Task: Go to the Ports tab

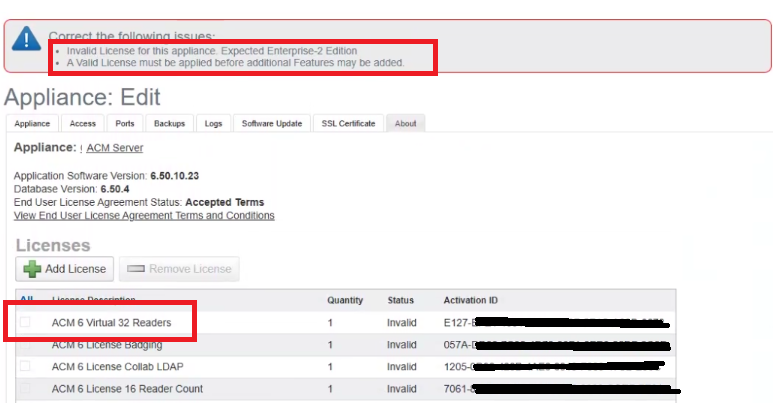Action: 125,124
